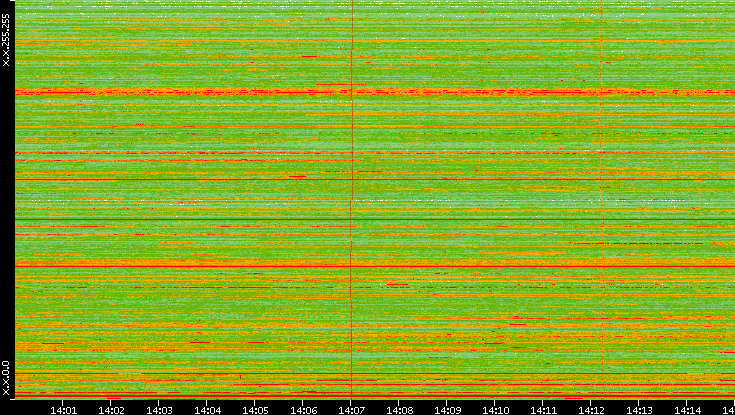The width and height of the screenshot is (735, 415).
Task: Click the 14:07 time axis label
Action: tap(351, 410)
